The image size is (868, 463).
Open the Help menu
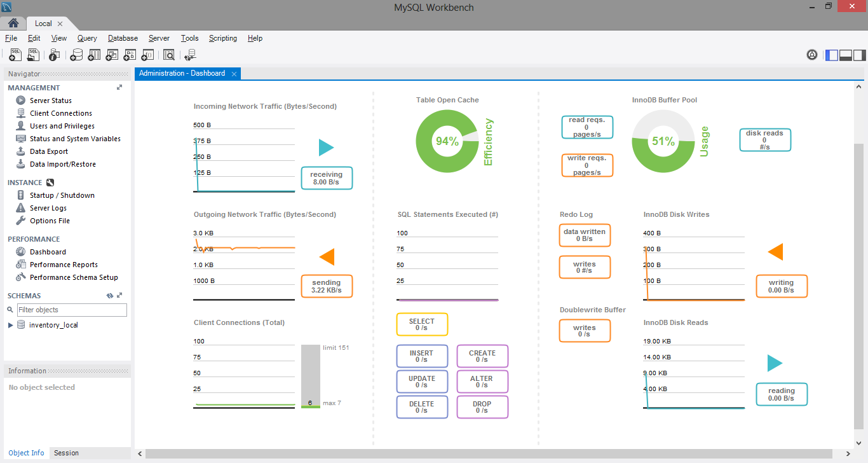pos(255,38)
